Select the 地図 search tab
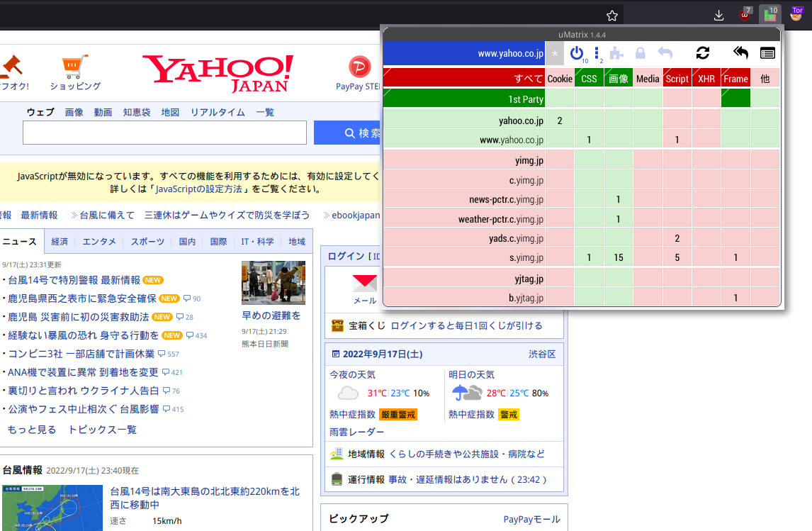 click(170, 112)
